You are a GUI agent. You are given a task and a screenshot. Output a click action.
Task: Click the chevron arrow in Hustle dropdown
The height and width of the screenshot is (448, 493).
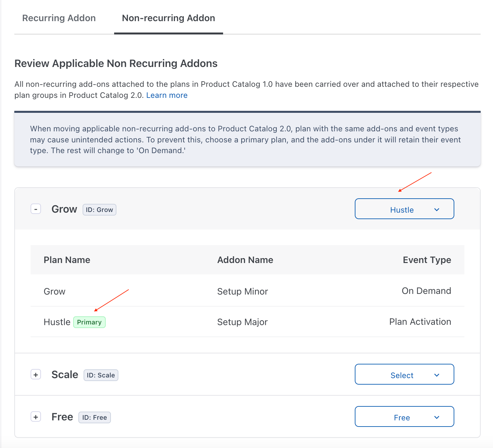click(x=437, y=210)
